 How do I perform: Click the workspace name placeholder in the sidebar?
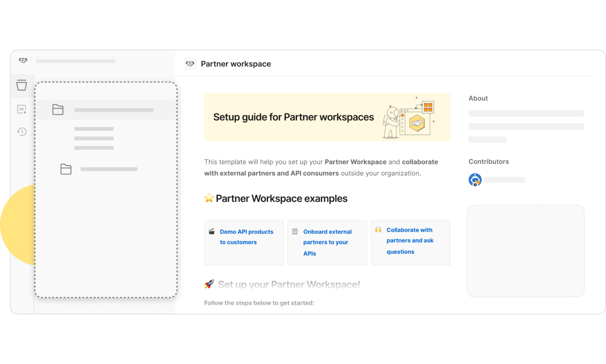click(x=76, y=61)
